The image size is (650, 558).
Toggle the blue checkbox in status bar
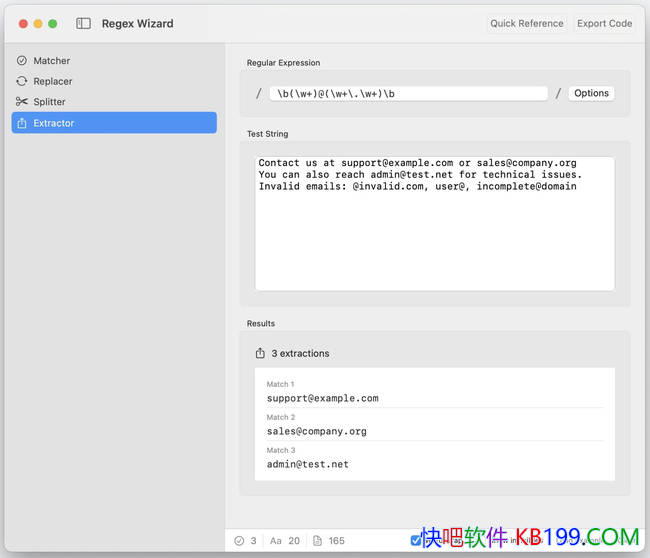[x=416, y=541]
